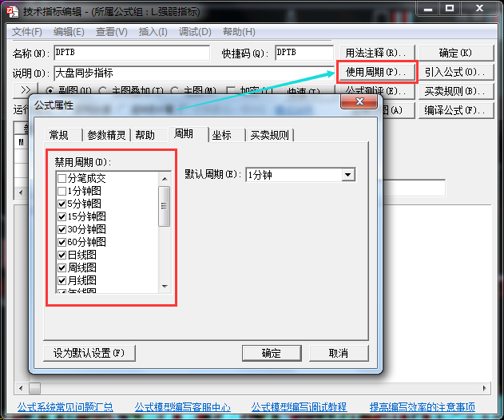Open the 插入(I) menu
This screenshot has height=420, width=504.
pos(153,32)
